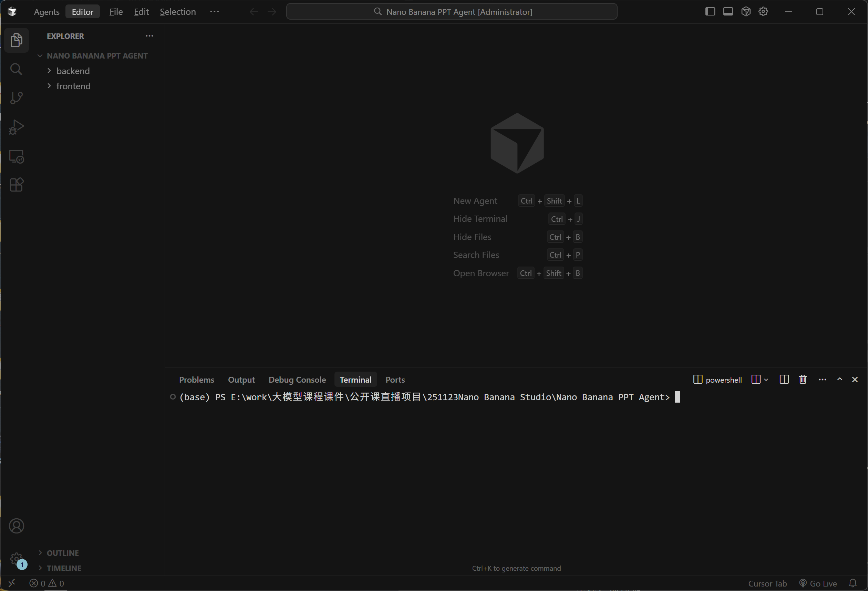Switch to the Output tab

pos(241,379)
